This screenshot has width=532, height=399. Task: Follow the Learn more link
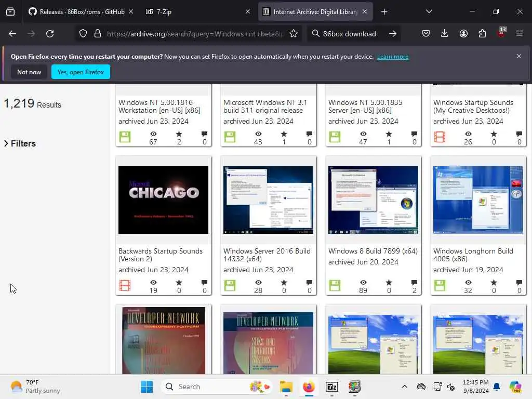393,57
